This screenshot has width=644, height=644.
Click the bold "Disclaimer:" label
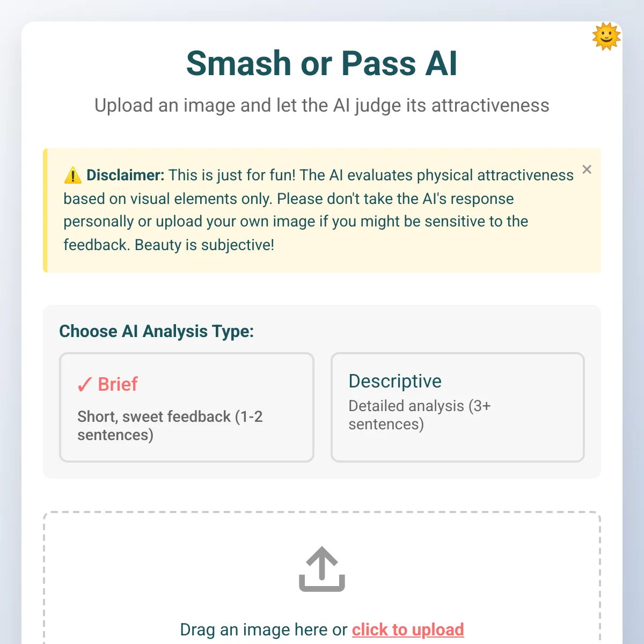click(x=126, y=175)
